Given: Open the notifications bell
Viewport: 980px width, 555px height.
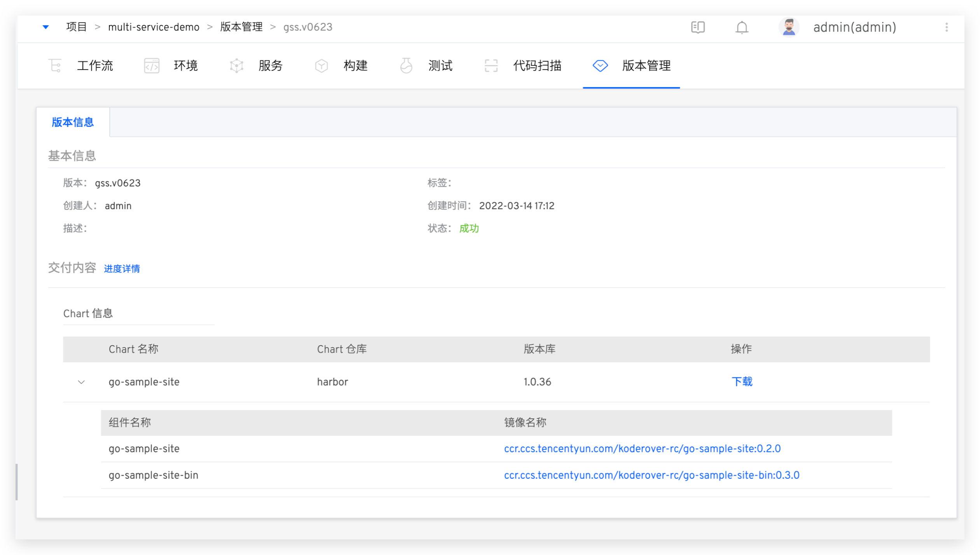Looking at the screenshot, I should pyautogui.click(x=742, y=27).
